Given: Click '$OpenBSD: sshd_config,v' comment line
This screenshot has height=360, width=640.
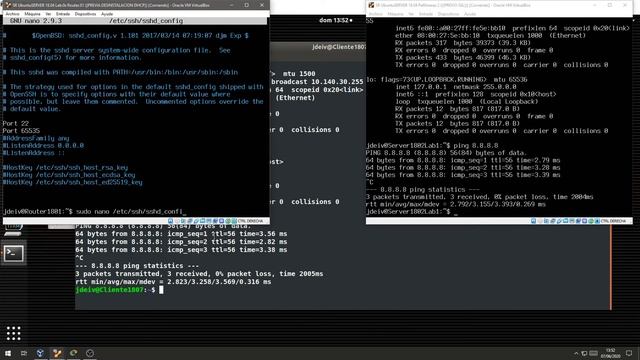Looking at the screenshot, I should click(140, 36).
